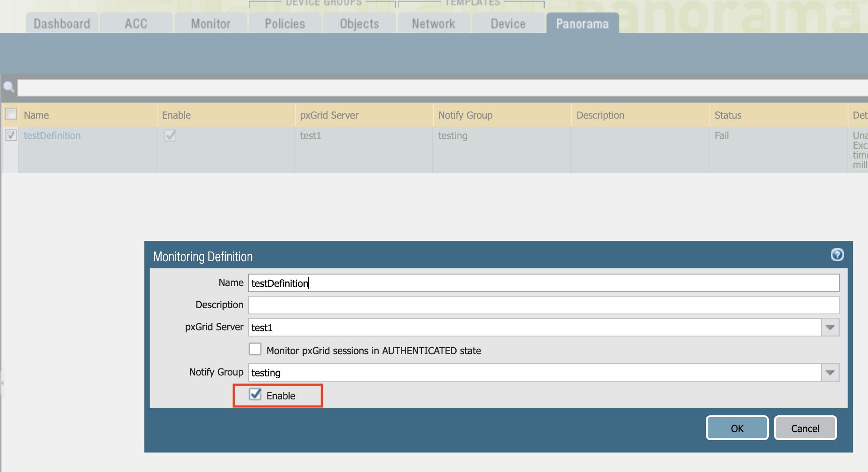Check Monitor pxGrid sessions in AUTHENTICATED state
Screen dimensions: 868x472
[255, 349]
